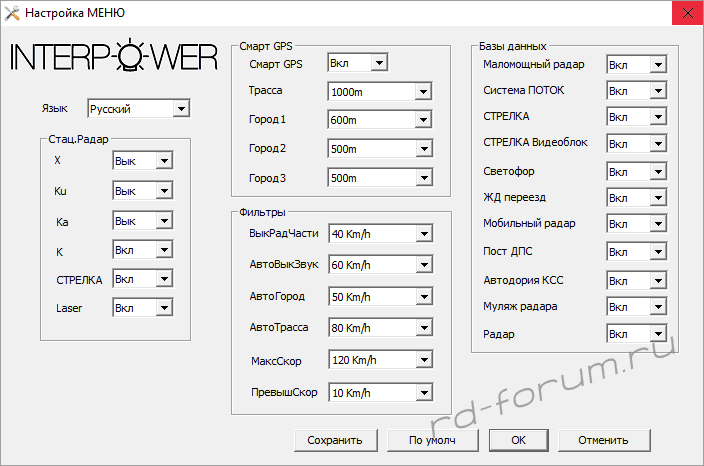This screenshot has height=466, width=704.
Task: Open the X band dropdown
Action: (x=143, y=160)
